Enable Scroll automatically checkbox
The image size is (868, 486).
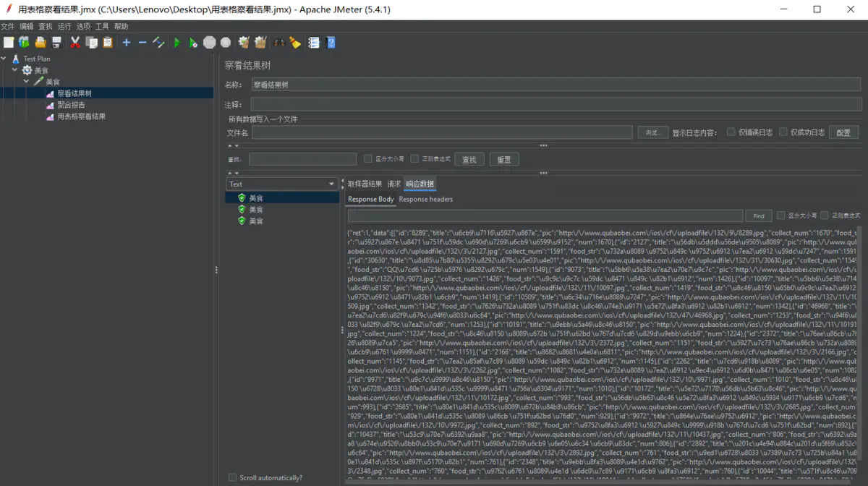[232, 477]
